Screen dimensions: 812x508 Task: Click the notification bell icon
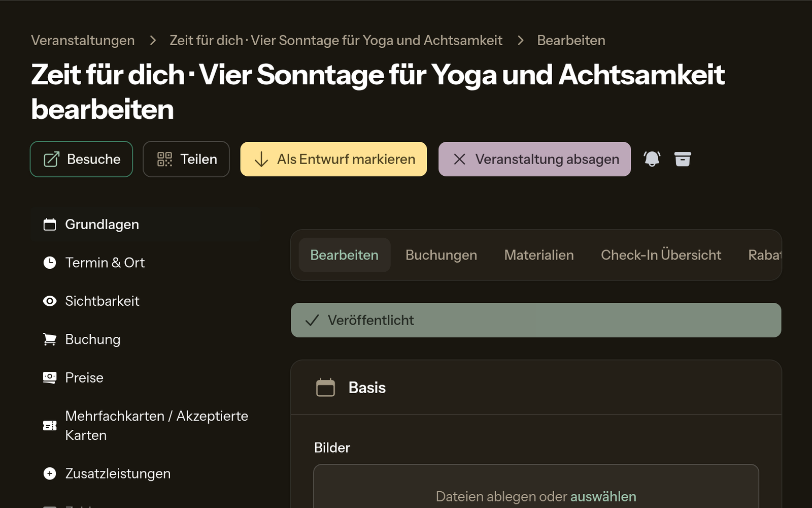(652, 159)
